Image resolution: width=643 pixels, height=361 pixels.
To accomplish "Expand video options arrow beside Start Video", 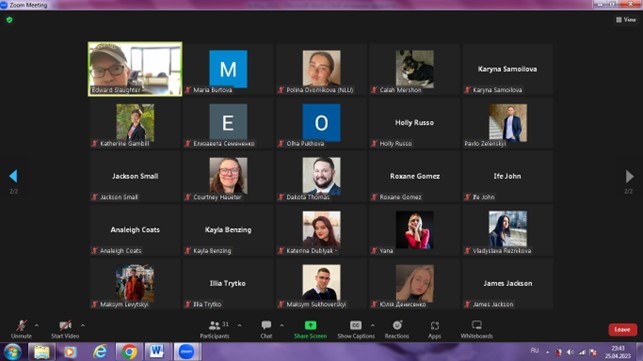I will 83,325.
